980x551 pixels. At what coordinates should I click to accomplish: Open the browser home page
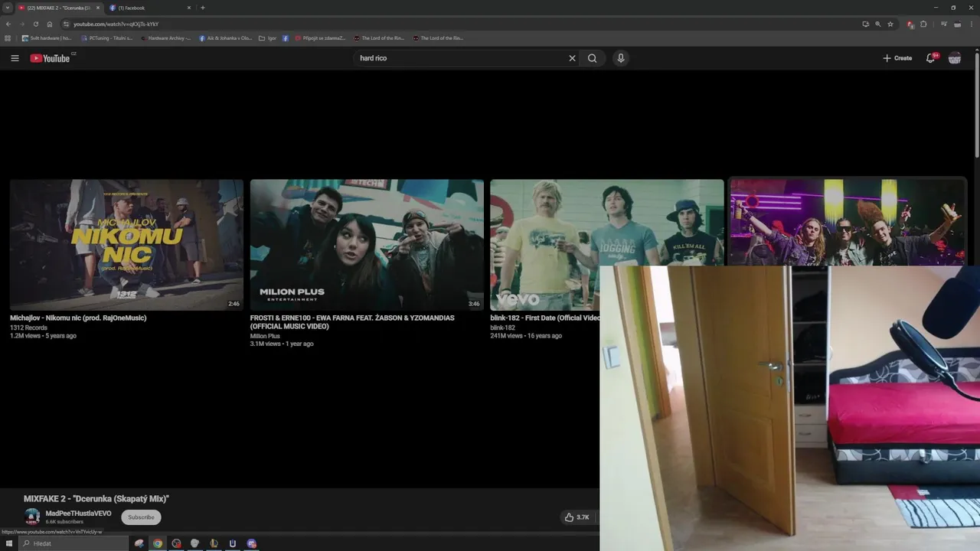pos(50,24)
